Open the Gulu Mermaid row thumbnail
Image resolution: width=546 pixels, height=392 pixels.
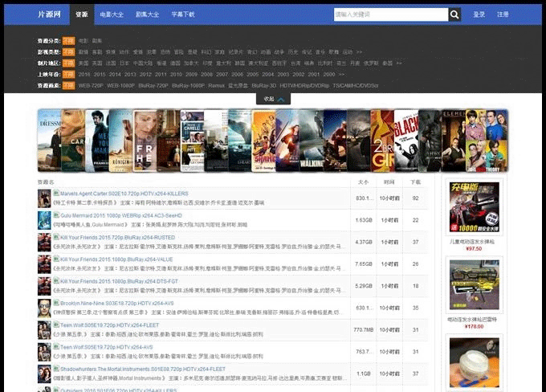(44, 220)
